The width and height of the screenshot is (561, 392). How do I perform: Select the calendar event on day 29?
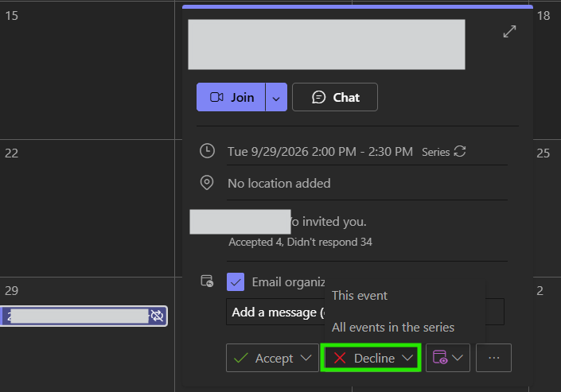click(x=84, y=316)
